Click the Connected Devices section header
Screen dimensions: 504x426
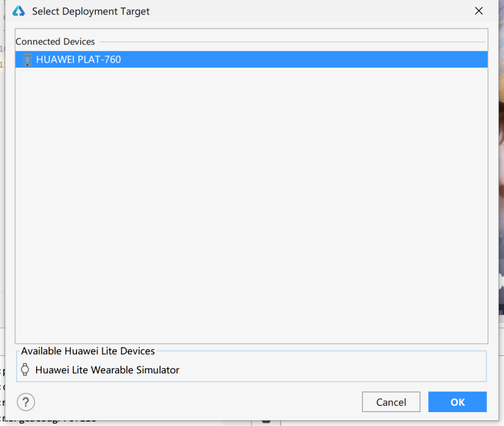pyautogui.click(x=56, y=42)
